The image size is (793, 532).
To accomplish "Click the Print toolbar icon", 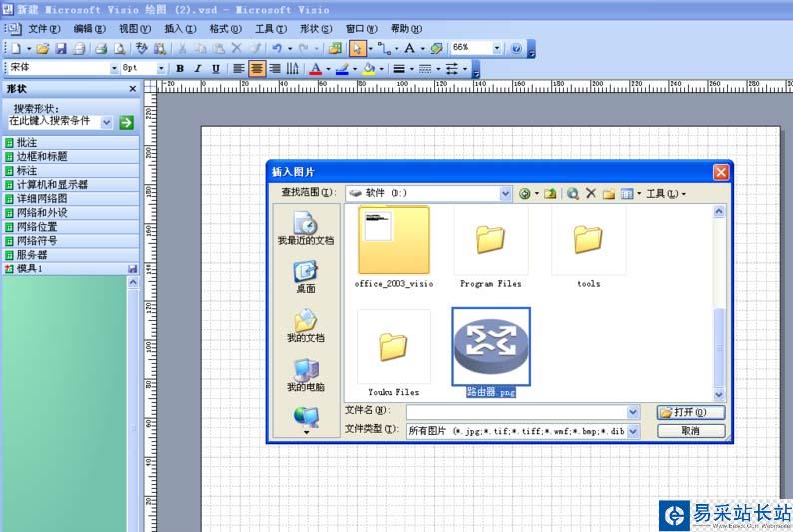I will pyautogui.click(x=101, y=49).
